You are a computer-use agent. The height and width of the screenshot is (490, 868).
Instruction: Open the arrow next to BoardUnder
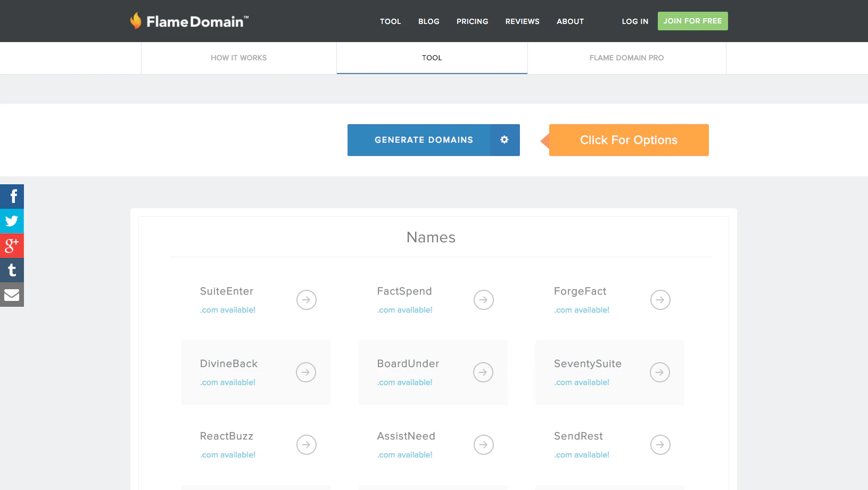pos(483,372)
